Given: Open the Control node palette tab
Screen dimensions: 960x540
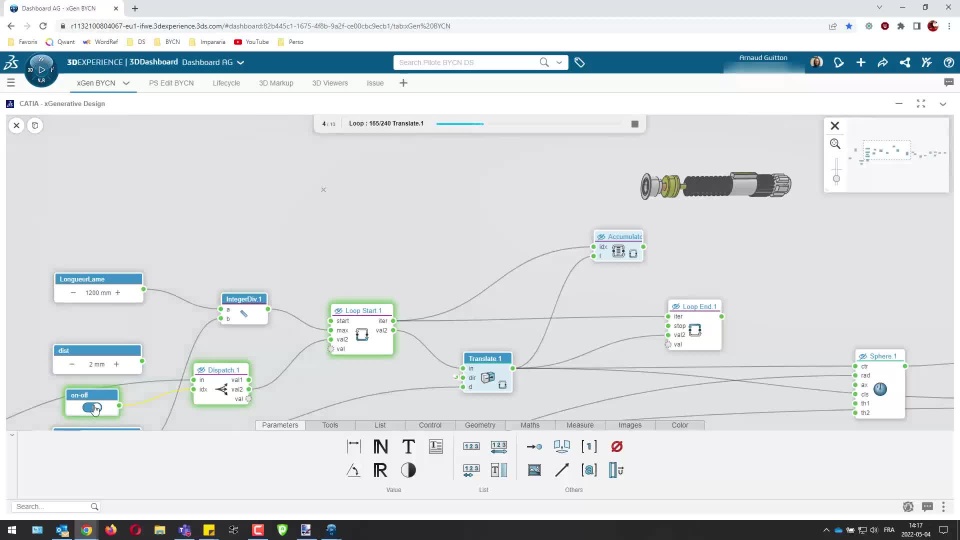Looking at the screenshot, I should tap(430, 425).
